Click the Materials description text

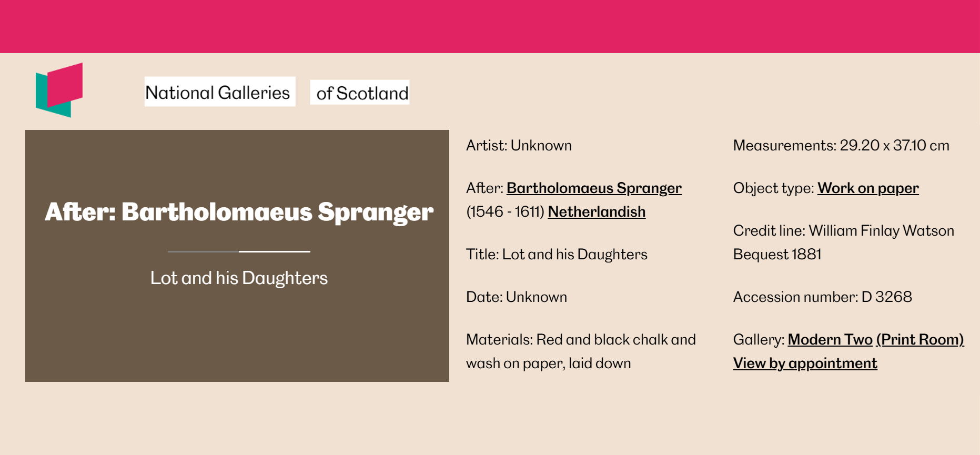coord(581,351)
